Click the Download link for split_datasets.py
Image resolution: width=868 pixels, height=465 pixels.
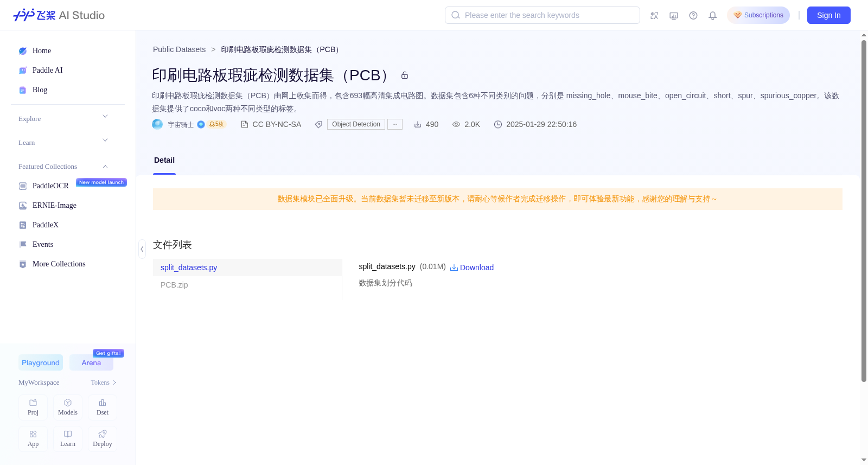point(476,267)
